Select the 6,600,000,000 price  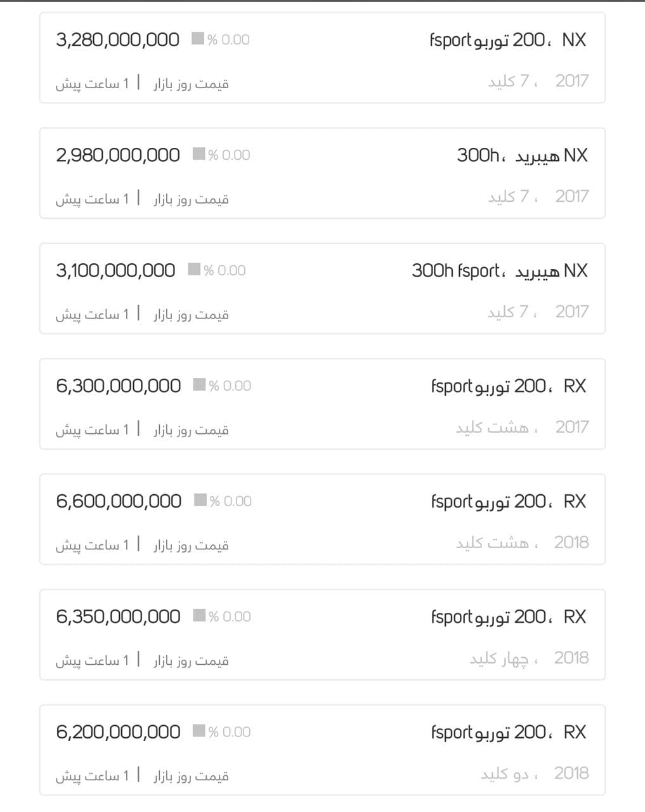click(x=119, y=502)
